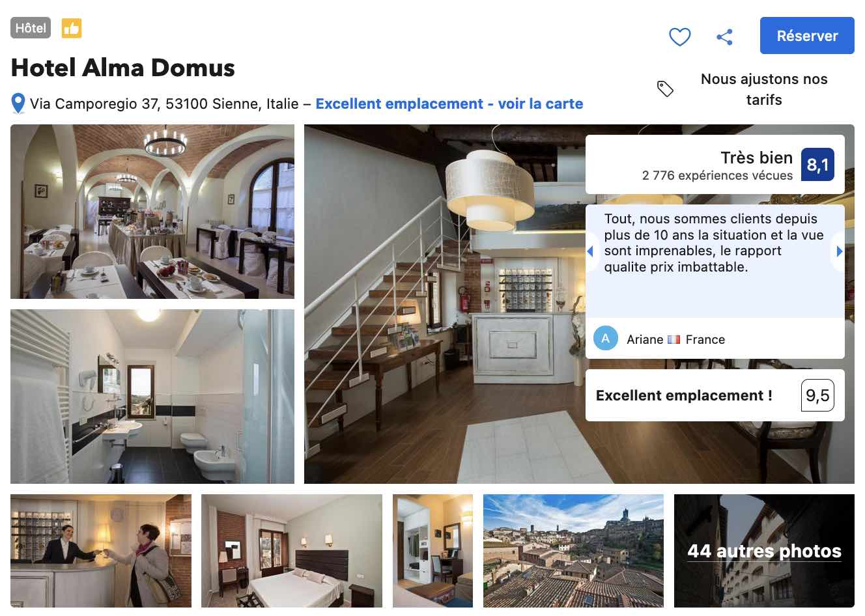Click the share icon

point(724,36)
